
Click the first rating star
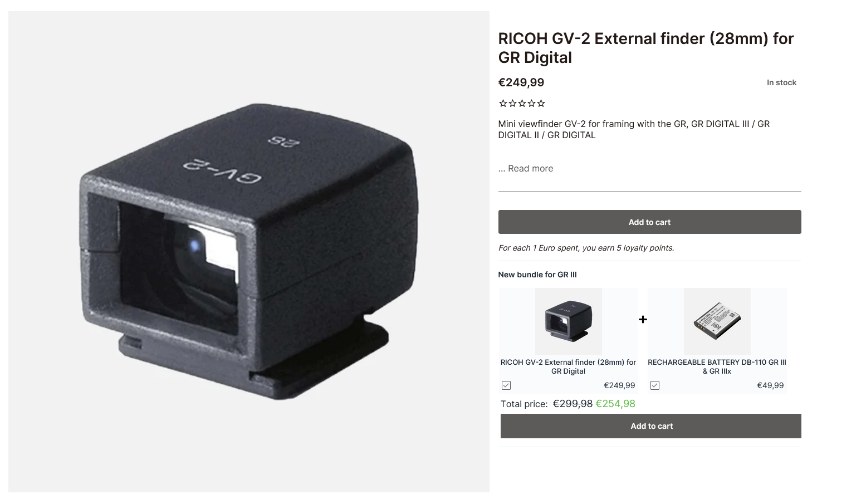503,103
